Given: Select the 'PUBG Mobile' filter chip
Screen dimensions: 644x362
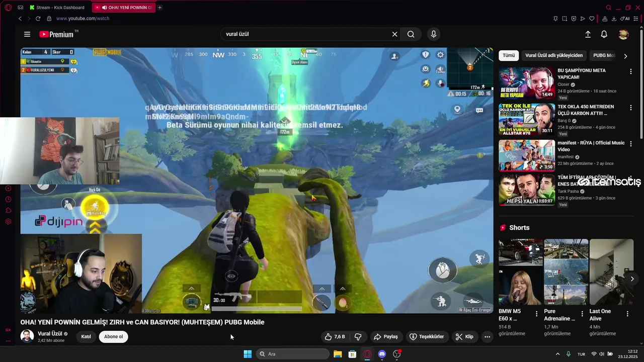Looking at the screenshot, I should click(604, 55).
